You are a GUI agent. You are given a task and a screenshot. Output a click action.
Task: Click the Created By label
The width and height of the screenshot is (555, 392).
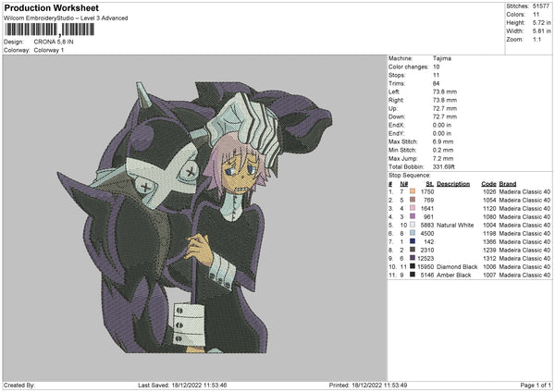click(19, 385)
